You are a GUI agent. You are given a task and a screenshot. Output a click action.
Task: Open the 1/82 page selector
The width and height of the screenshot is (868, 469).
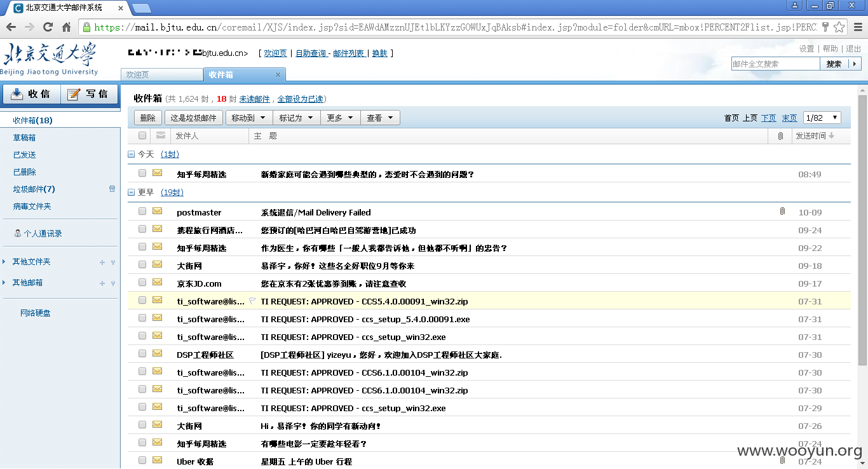[x=822, y=118]
